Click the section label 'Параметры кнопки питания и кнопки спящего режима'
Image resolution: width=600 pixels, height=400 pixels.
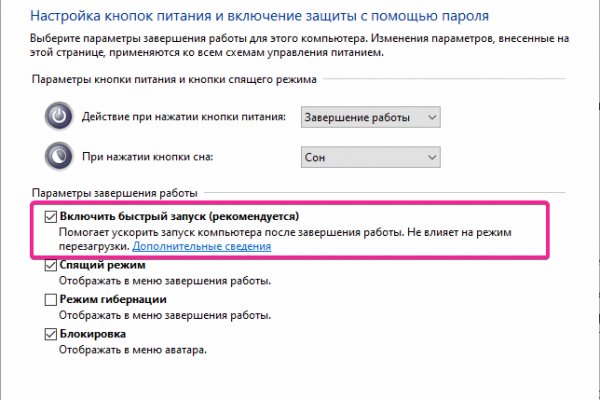point(173,79)
